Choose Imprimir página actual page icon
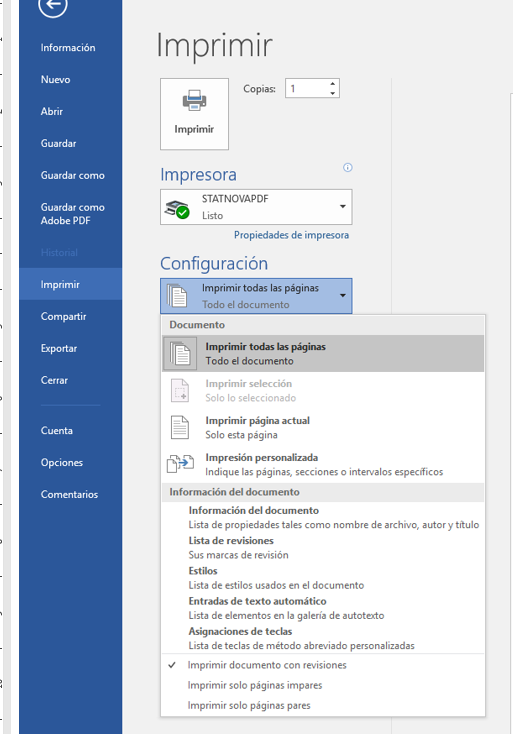The height and width of the screenshot is (734, 513). [x=180, y=427]
